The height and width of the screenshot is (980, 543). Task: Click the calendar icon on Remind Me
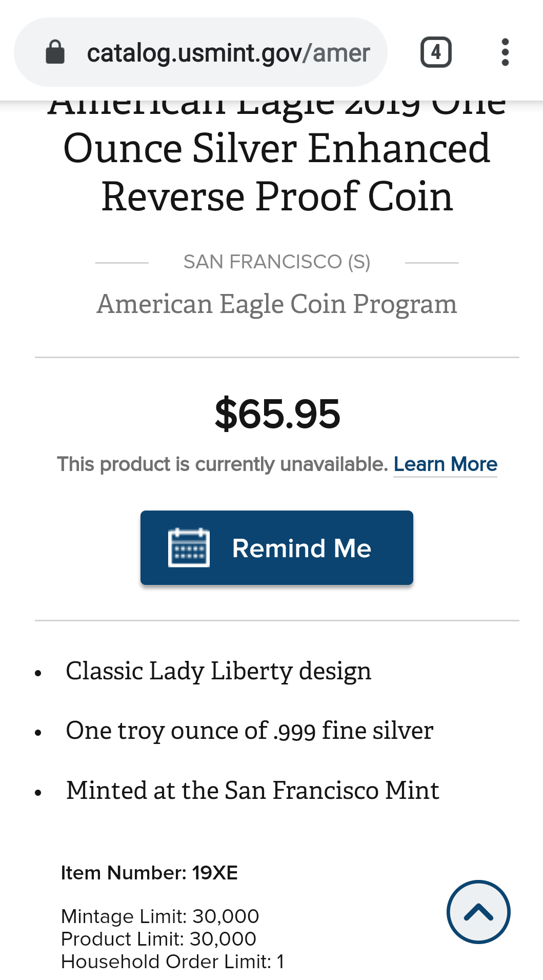click(x=189, y=547)
